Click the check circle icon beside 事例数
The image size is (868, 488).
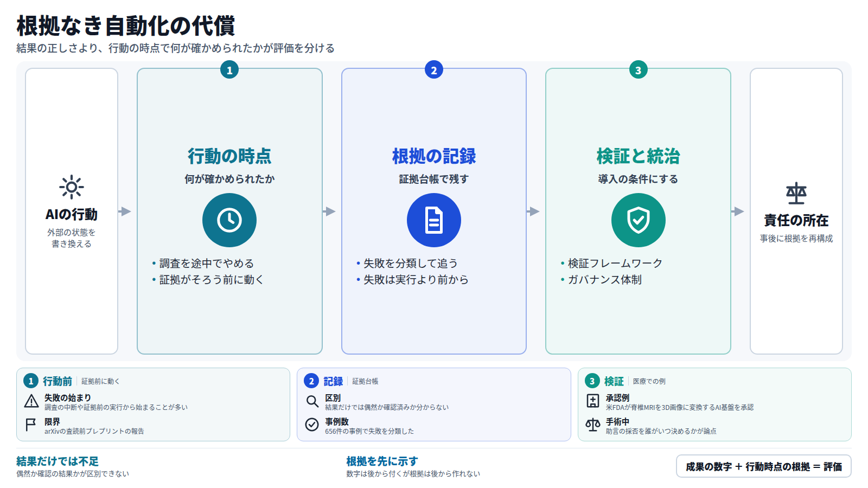pos(312,425)
